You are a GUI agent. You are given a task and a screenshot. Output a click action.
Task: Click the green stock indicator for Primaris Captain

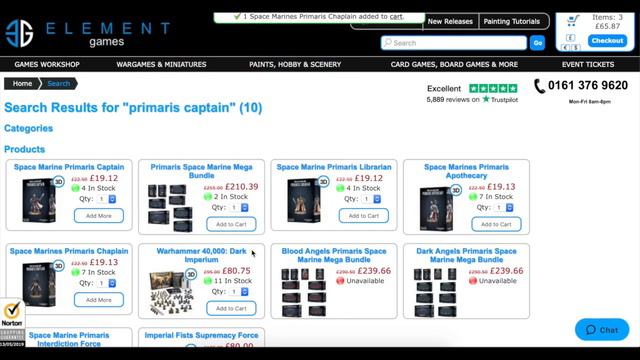coord(75,188)
